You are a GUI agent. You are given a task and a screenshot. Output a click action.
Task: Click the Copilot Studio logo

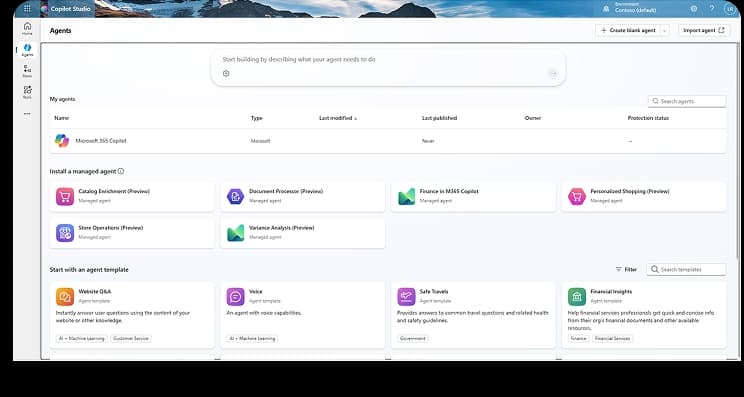[44, 9]
